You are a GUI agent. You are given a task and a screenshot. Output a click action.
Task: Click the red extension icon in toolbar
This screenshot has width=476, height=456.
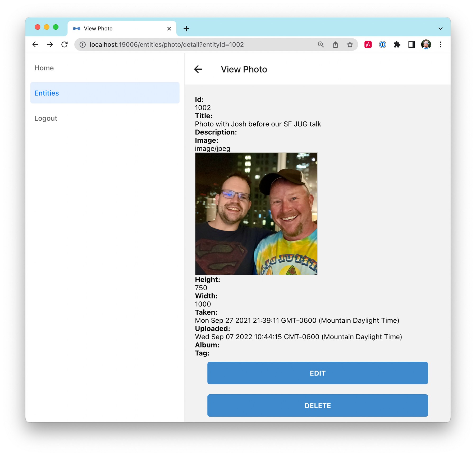368,44
